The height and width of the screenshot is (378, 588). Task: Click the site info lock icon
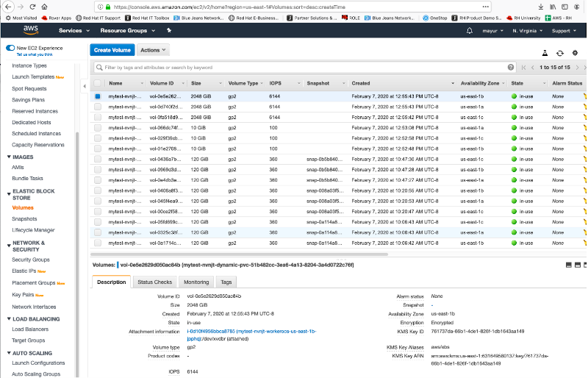108,7
